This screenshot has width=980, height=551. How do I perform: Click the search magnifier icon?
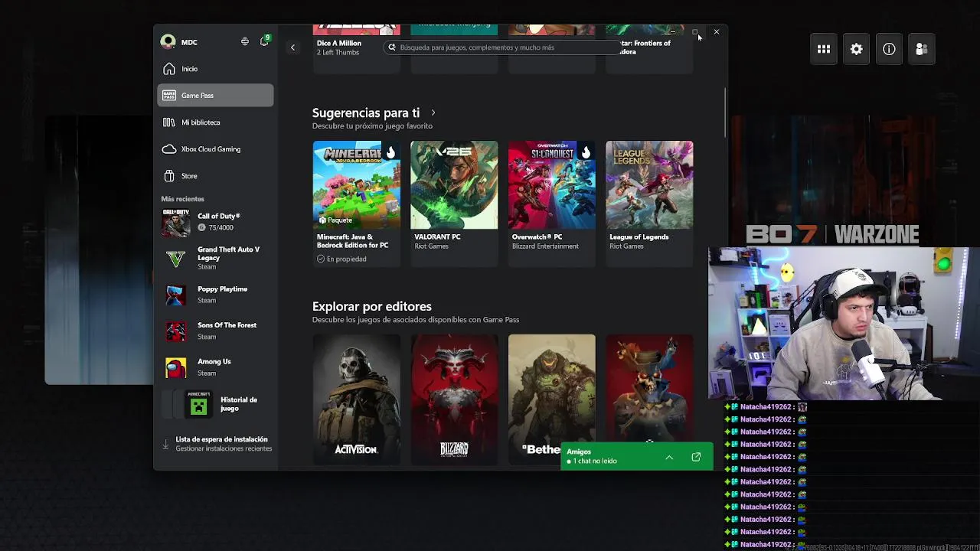tap(392, 47)
